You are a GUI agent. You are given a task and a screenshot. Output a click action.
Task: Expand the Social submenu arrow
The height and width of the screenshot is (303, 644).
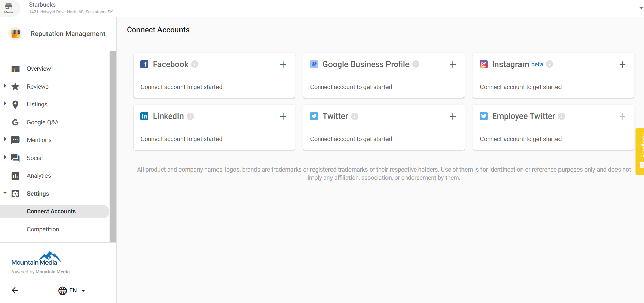click(5, 157)
